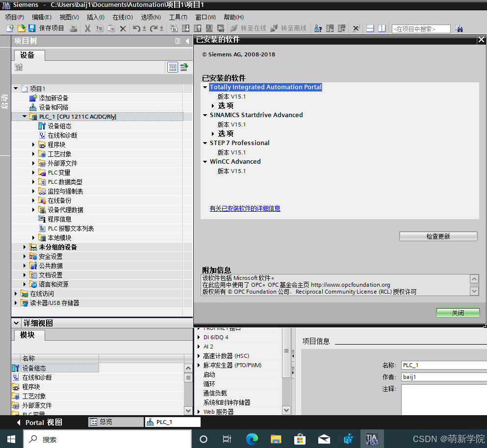487x448 pixels.
Task: Click the Paste toolbar icon
Action: [x=111, y=28]
